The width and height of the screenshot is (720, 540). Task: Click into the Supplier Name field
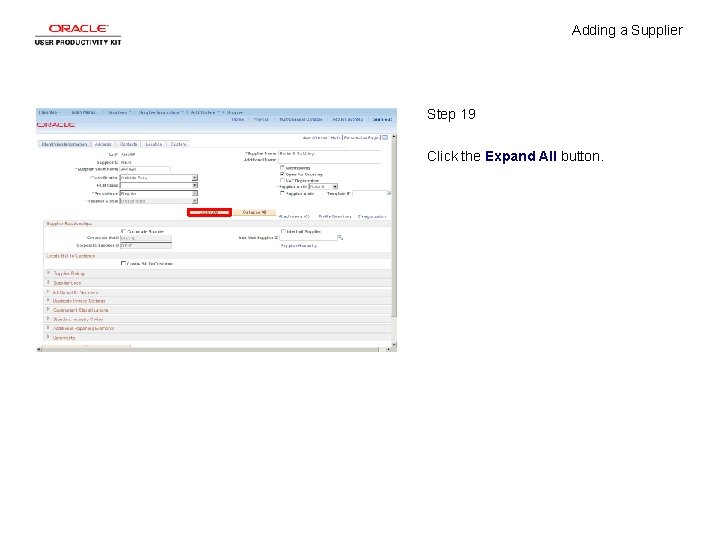point(330,153)
